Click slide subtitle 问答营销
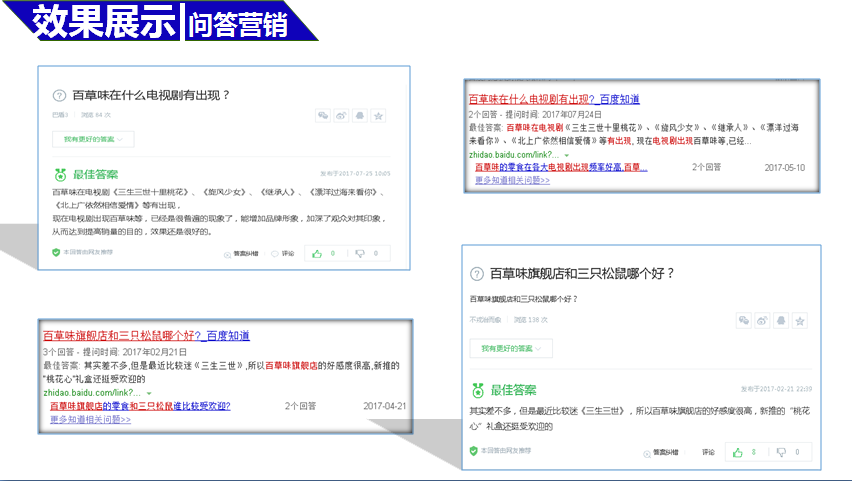Screen dimensions: 852x481 coord(237,25)
